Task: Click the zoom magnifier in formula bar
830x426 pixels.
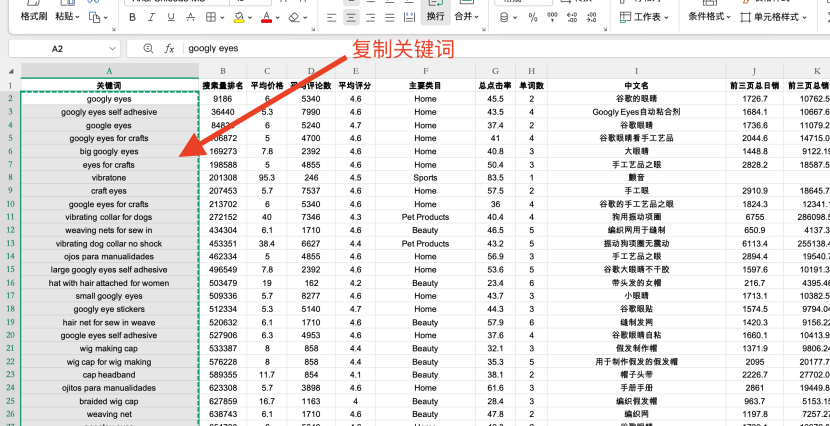Action: coord(148,48)
